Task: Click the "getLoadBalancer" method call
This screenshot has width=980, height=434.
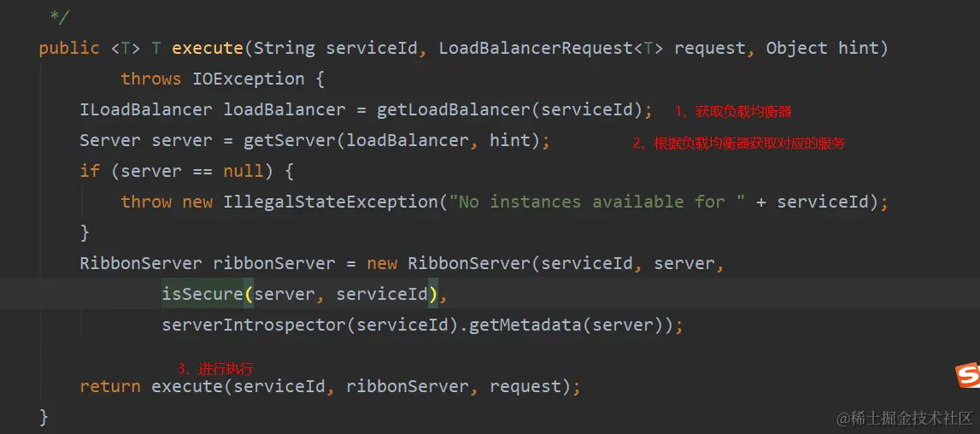Action: (453, 109)
